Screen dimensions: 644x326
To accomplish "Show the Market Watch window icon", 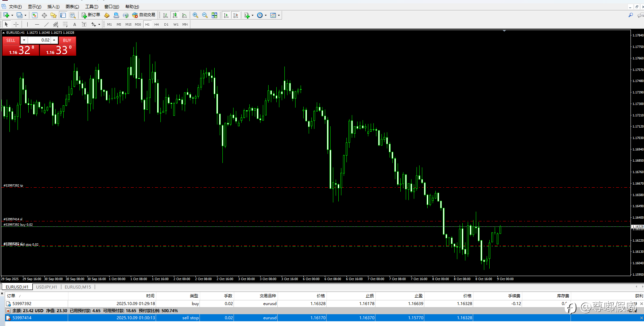I will [x=35, y=15].
